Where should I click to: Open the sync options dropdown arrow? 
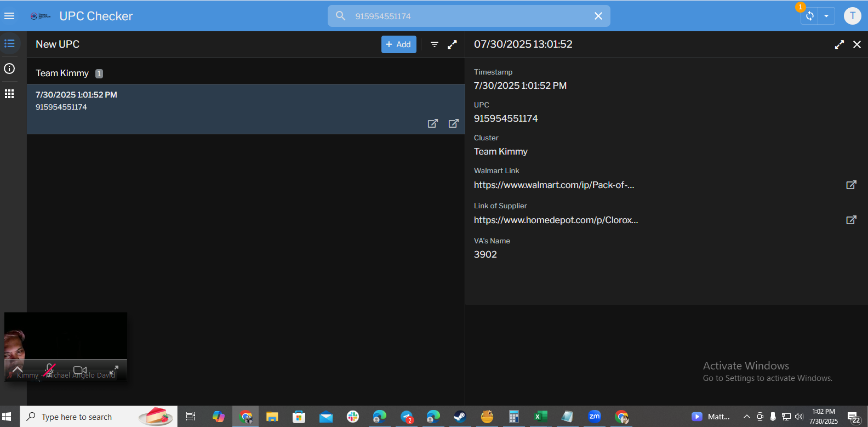click(x=826, y=16)
